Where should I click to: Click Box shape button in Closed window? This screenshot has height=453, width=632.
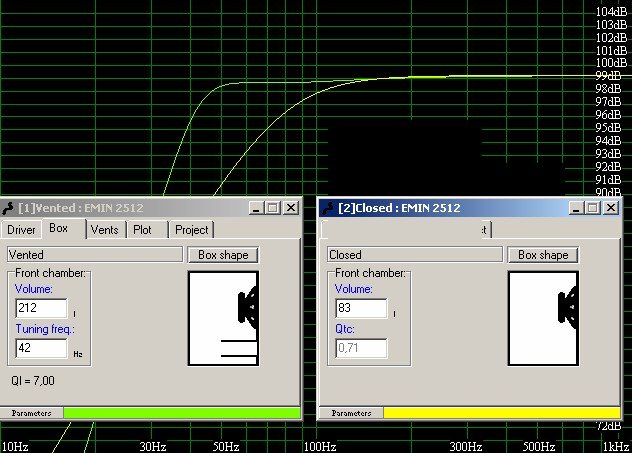tap(543, 255)
